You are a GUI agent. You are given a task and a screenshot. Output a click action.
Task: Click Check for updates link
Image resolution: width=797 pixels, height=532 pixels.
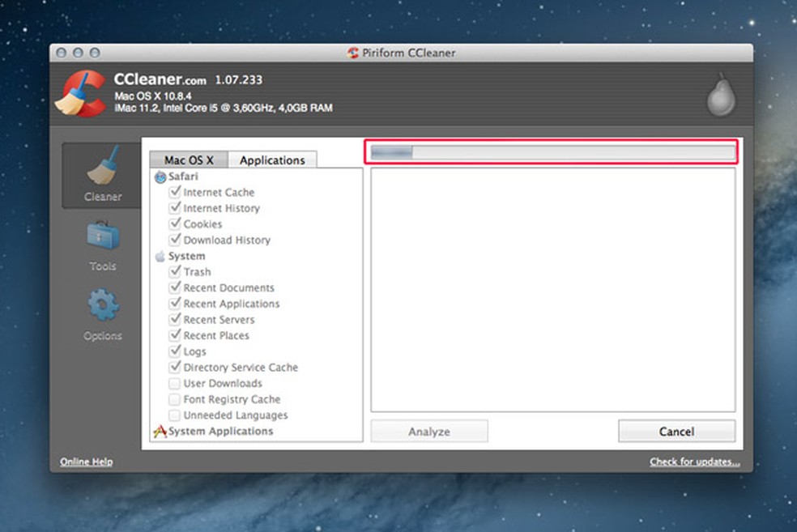click(x=694, y=462)
